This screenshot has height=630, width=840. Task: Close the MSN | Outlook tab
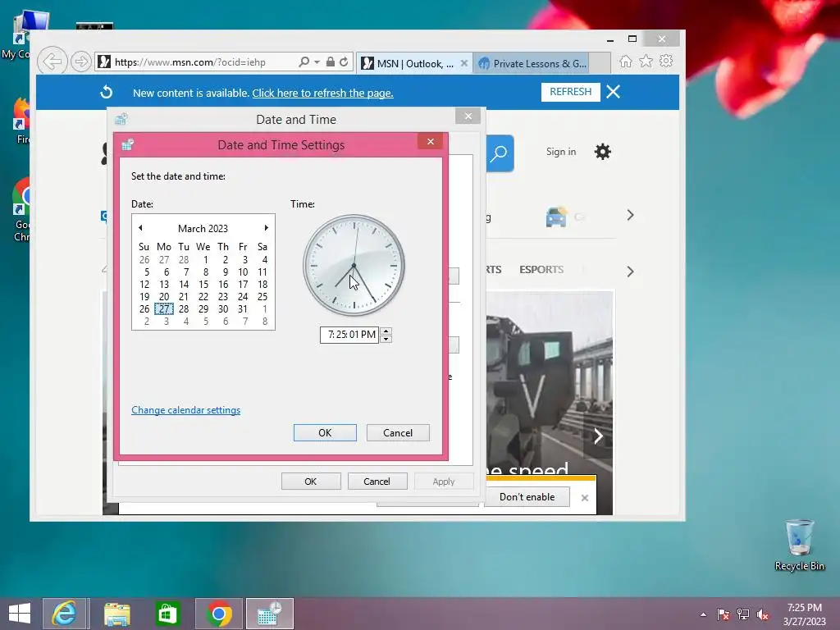click(464, 63)
